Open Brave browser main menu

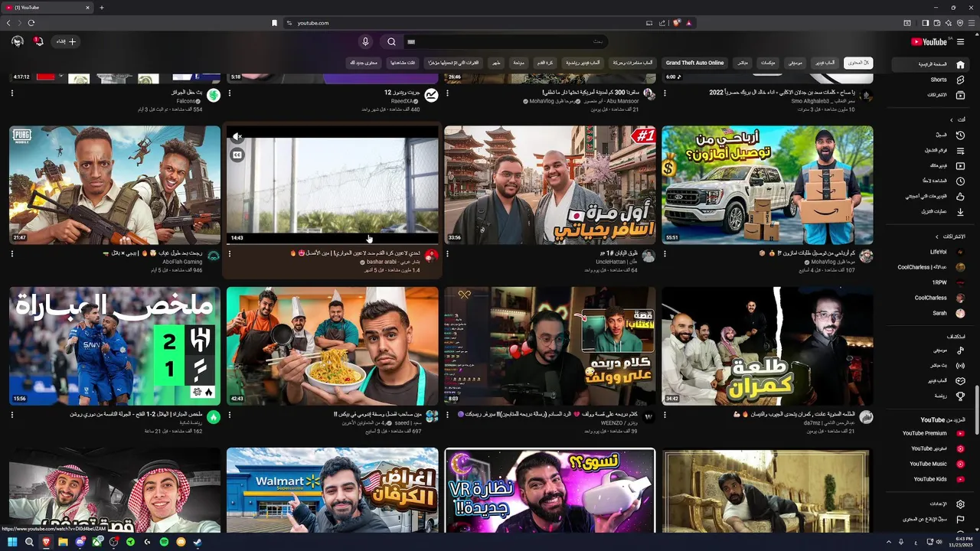pyautogui.click(x=971, y=23)
